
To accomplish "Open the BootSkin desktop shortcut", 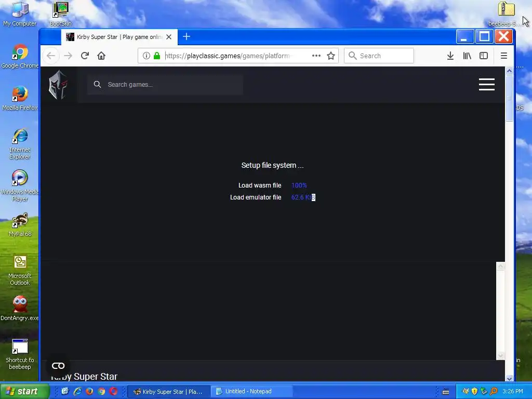I will (x=61, y=14).
